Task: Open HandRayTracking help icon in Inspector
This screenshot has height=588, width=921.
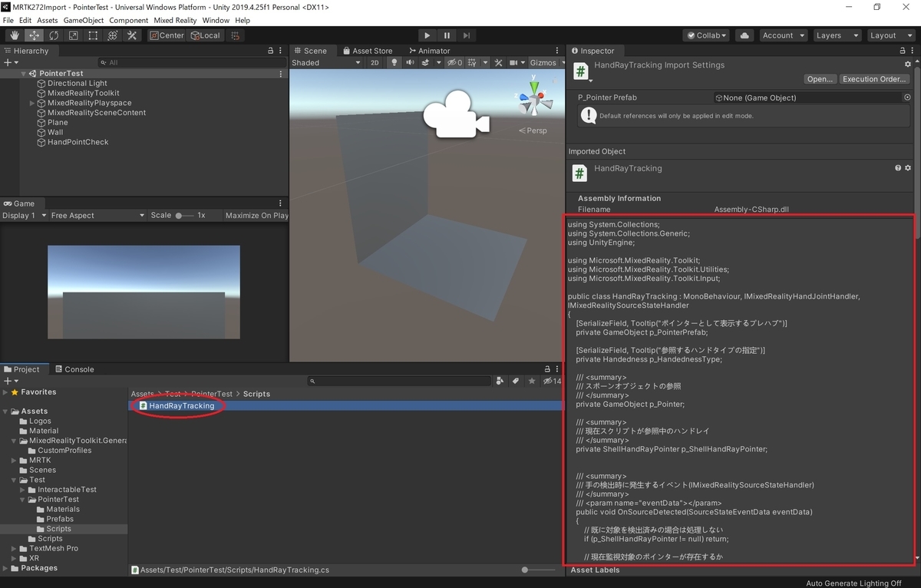Action: (898, 168)
